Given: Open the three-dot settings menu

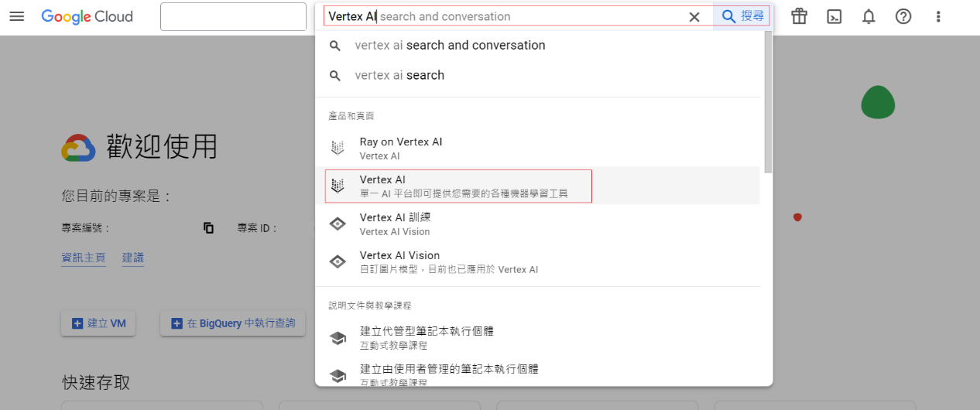Looking at the screenshot, I should click(x=938, y=16).
